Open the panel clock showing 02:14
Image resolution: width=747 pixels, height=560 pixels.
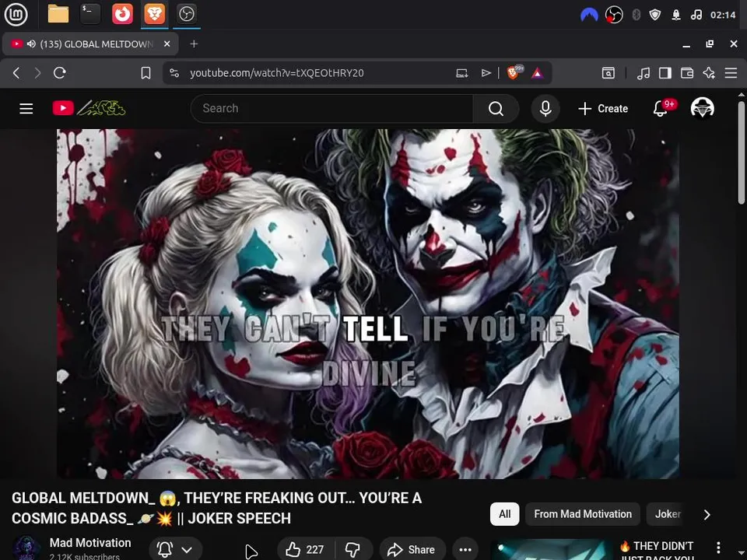pos(723,16)
